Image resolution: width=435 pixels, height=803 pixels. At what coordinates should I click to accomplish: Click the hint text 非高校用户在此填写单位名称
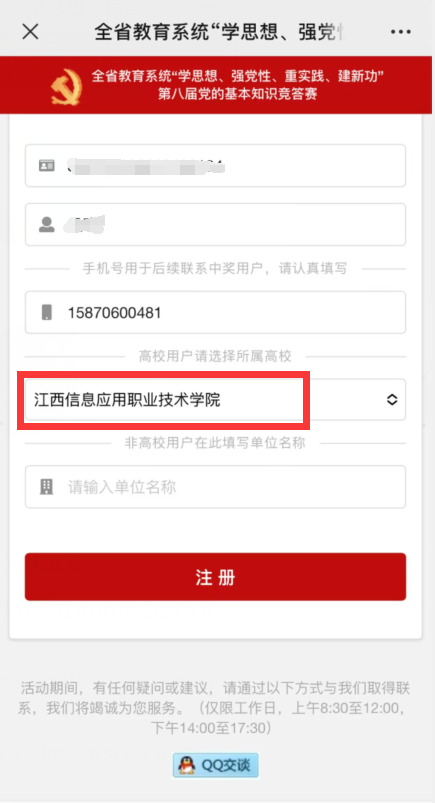click(215, 443)
